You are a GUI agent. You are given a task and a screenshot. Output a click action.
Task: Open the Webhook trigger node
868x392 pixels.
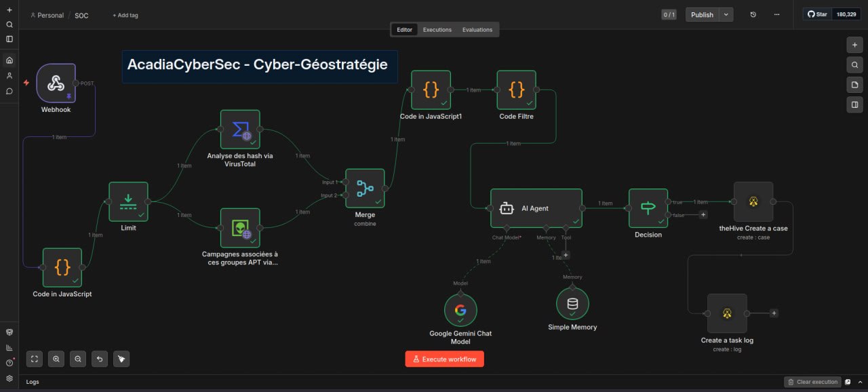point(56,83)
